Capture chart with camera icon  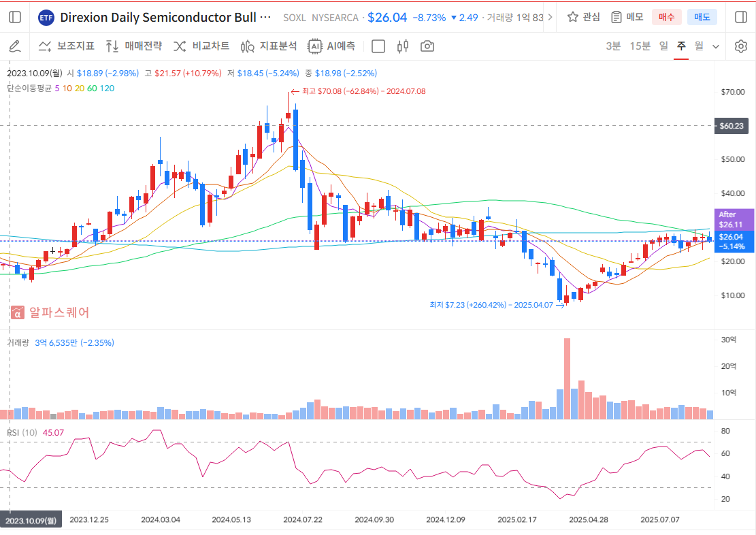[427, 46]
